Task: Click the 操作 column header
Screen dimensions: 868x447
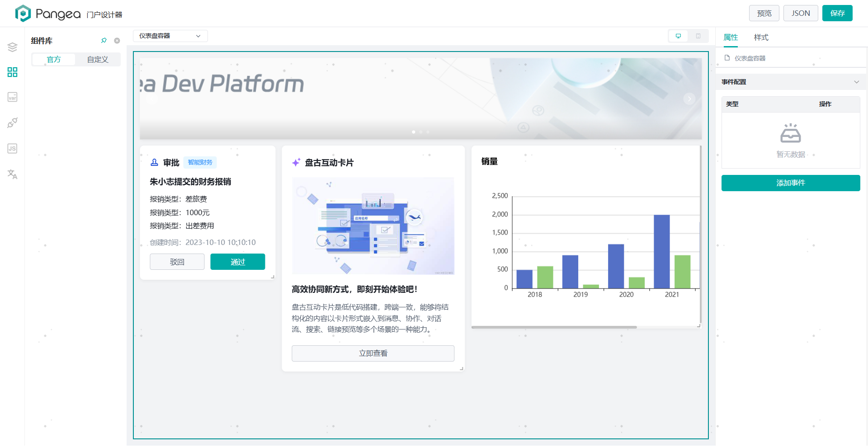Action: pyautogui.click(x=825, y=104)
